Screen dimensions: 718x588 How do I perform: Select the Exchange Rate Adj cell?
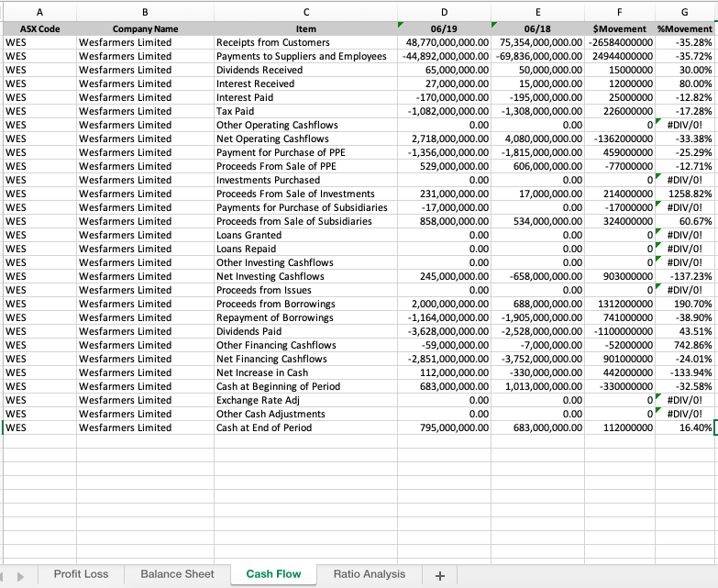point(306,400)
